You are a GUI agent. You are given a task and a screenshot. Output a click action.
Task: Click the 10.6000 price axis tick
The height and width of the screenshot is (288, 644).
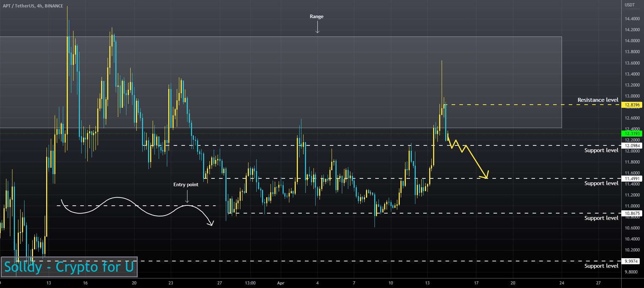tap(632, 228)
